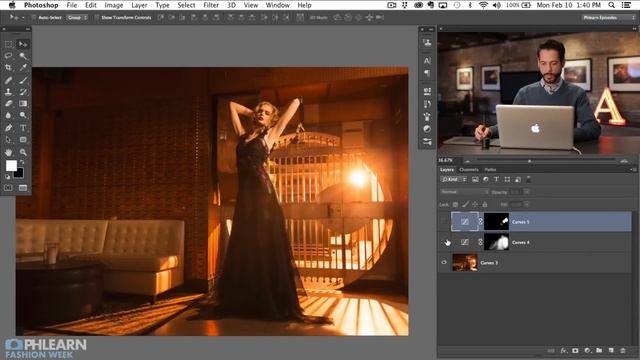640x360 pixels.
Task: Select the Clone Stamp tool
Action: tap(9, 92)
